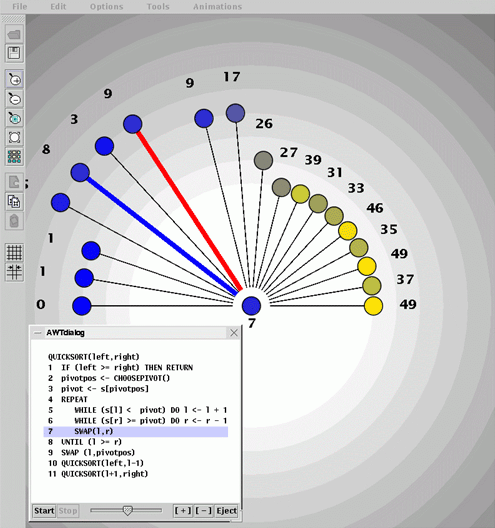Click the dark node labeled 17
The width and height of the screenshot is (495, 528).
[235, 113]
